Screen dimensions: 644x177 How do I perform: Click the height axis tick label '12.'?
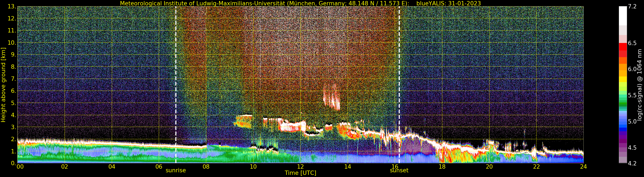[x=12, y=18]
